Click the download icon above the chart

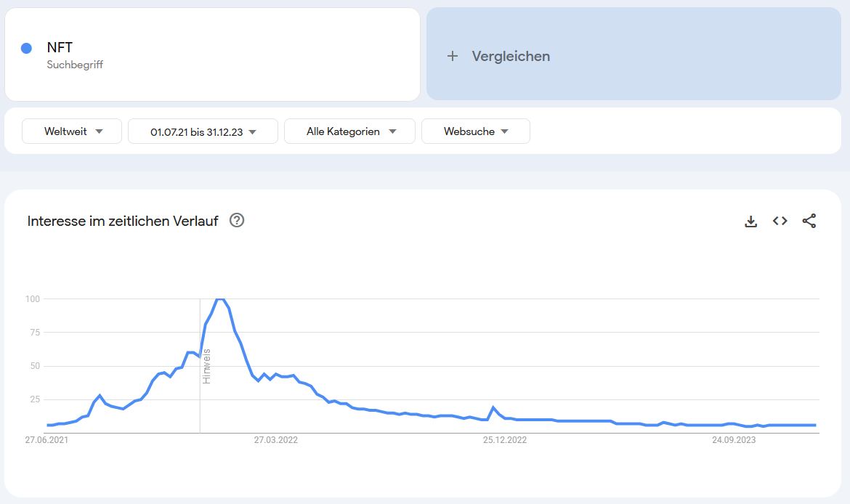751,221
